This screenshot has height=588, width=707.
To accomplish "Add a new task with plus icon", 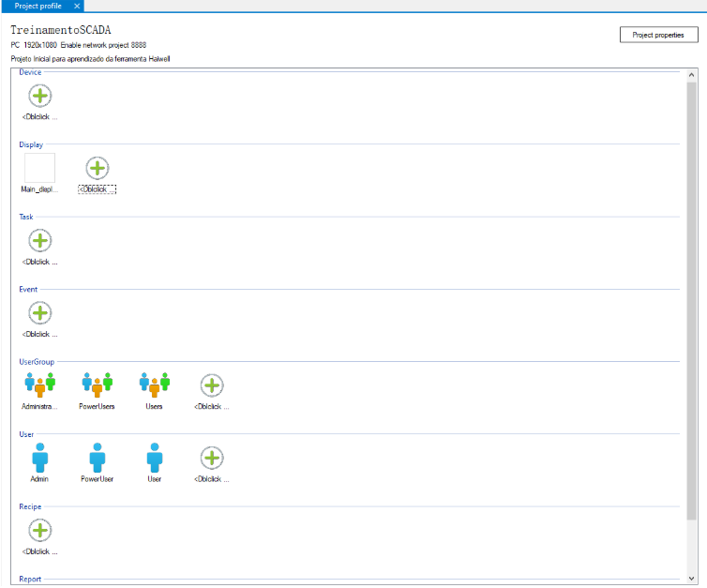I will point(39,241).
